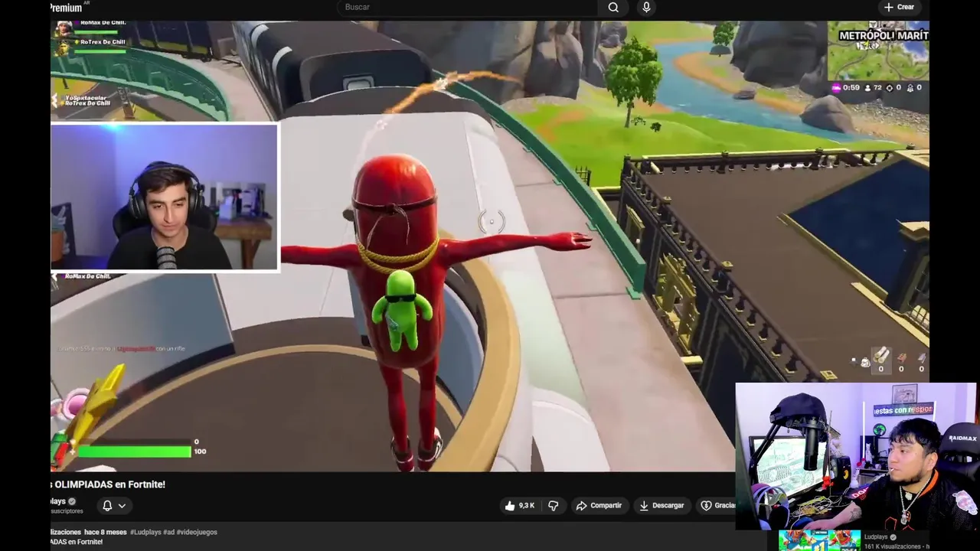The width and height of the screenshot is (980, 551).
Task: Click the Descargar download button
Action: (x=661, y=505)
